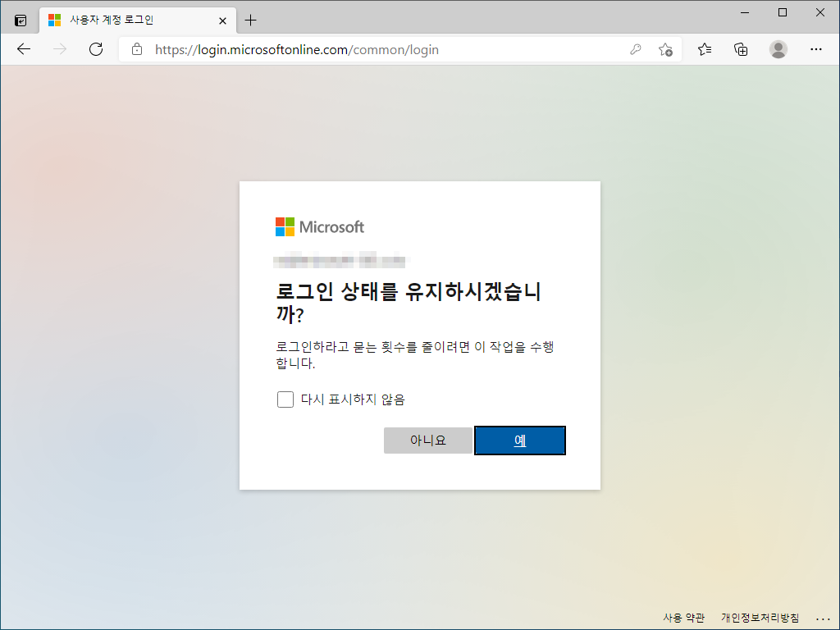Click the Microsoft logo in dialog
840x630 pixels.
(320, 227)
